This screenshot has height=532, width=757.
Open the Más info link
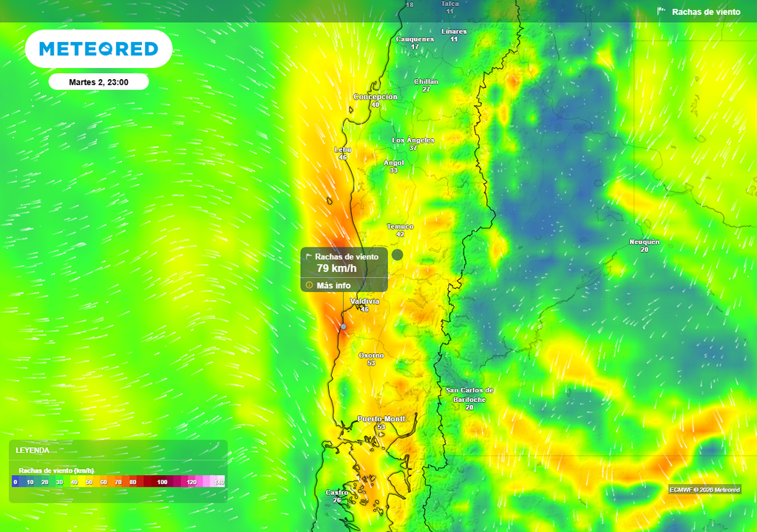pos(333,285)
